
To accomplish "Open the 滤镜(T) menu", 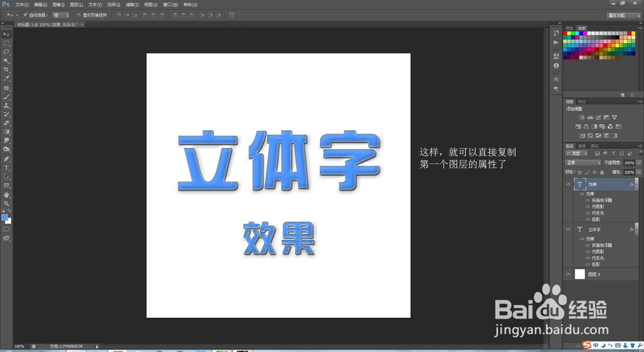I will pyautogui.click(x=132, y=5).
